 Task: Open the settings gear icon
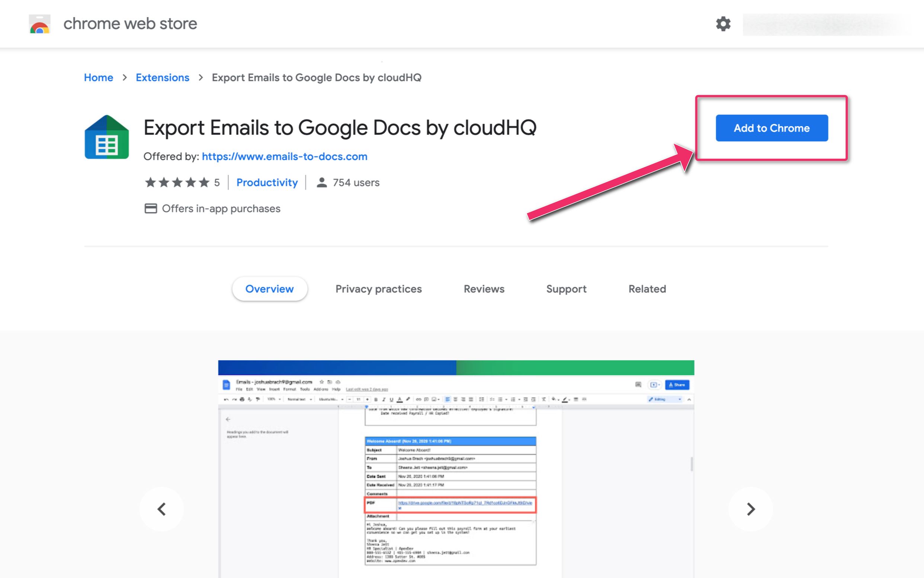point(723,24)
